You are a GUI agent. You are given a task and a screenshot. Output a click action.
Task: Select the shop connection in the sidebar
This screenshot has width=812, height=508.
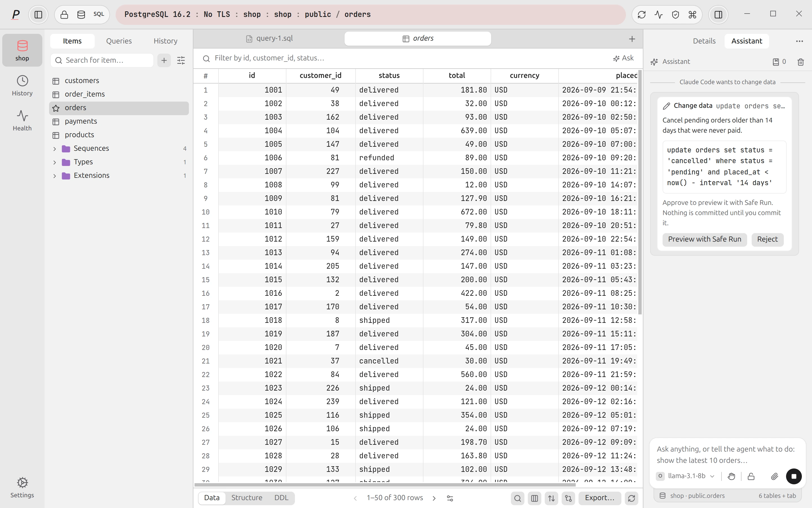pyautogui.click(x=22, y=51)
